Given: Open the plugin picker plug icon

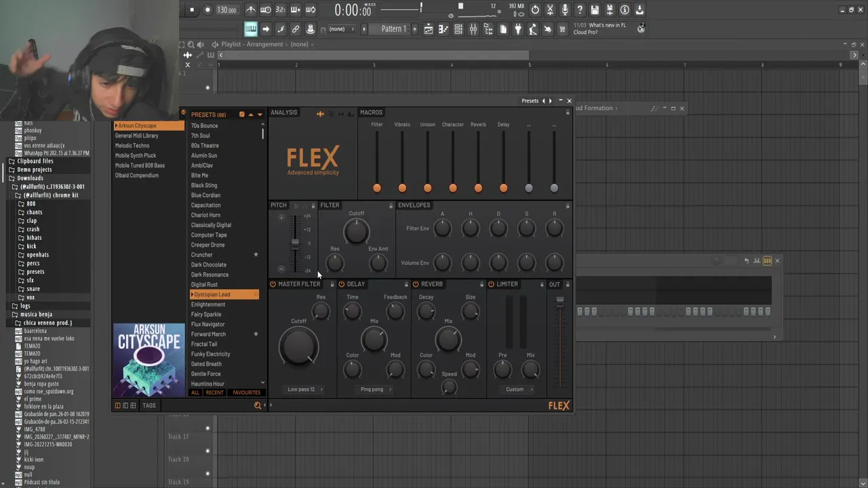Looking at the screenshot, I should tap(518, 29).
